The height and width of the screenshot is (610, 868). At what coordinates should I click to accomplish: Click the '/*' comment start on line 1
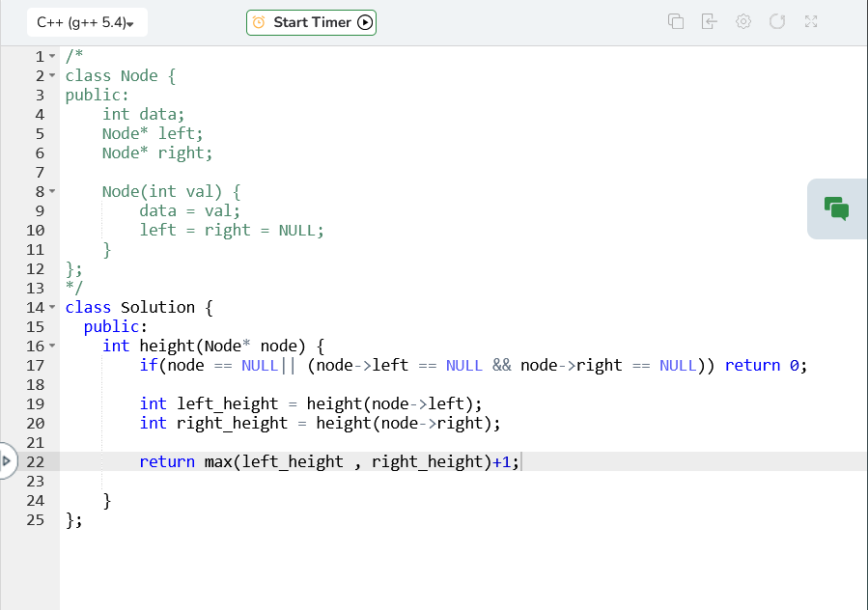click(x=74, y=56)
